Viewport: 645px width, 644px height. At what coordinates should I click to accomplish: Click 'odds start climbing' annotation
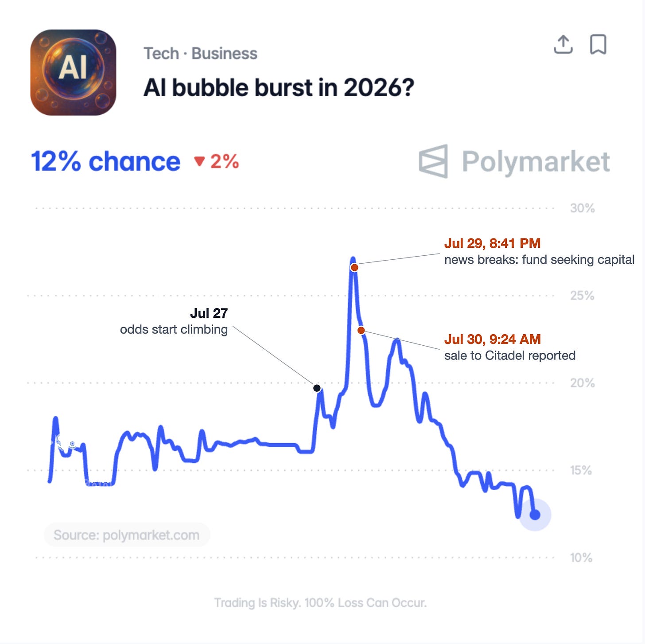[174, 329]
